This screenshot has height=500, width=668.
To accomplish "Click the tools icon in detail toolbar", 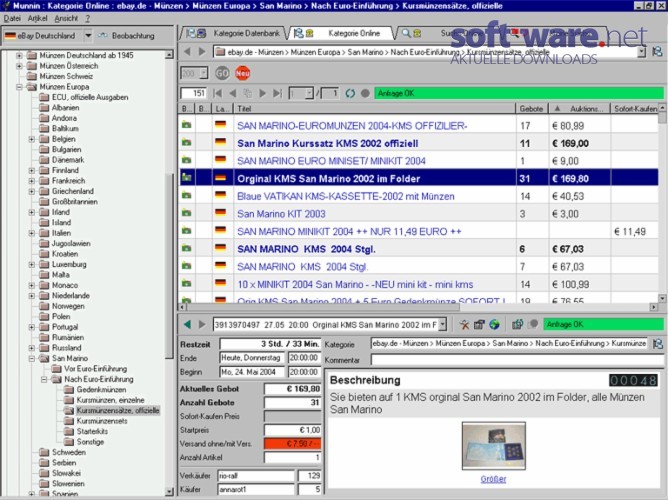I will point(464,325).
